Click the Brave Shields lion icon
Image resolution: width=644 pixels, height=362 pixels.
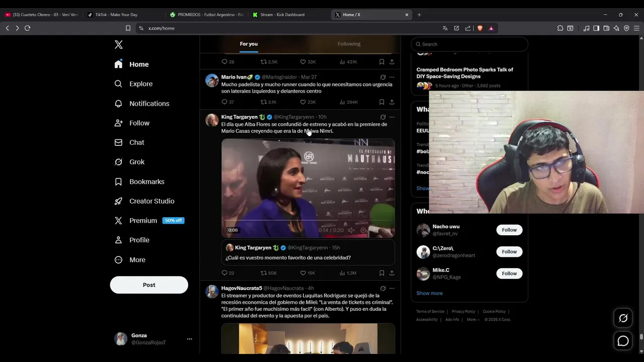click(x=480, y=28)
